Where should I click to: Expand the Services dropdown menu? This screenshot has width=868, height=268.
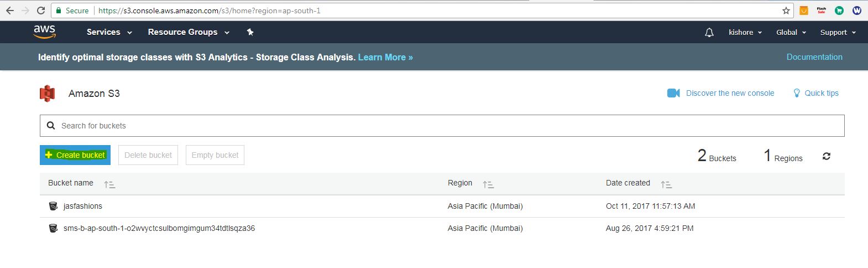click(109, 32)
